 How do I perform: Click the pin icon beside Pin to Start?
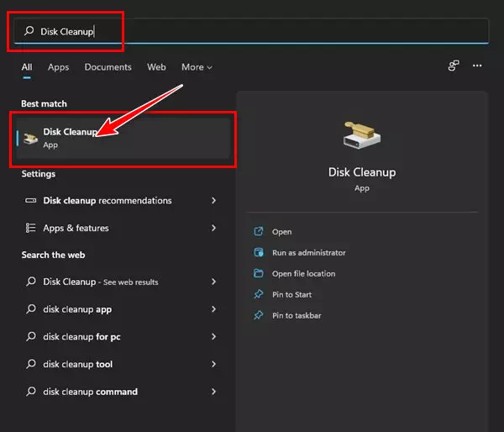(259, 294)
